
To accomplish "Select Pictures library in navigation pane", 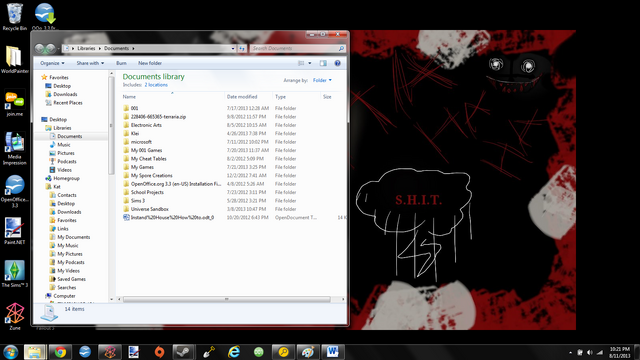I will tap(66, 153).
